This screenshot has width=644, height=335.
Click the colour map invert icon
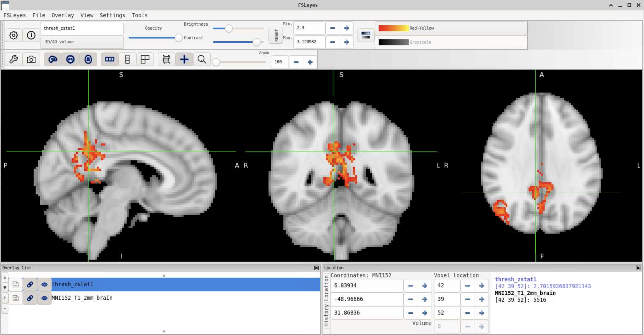(366, 35)
